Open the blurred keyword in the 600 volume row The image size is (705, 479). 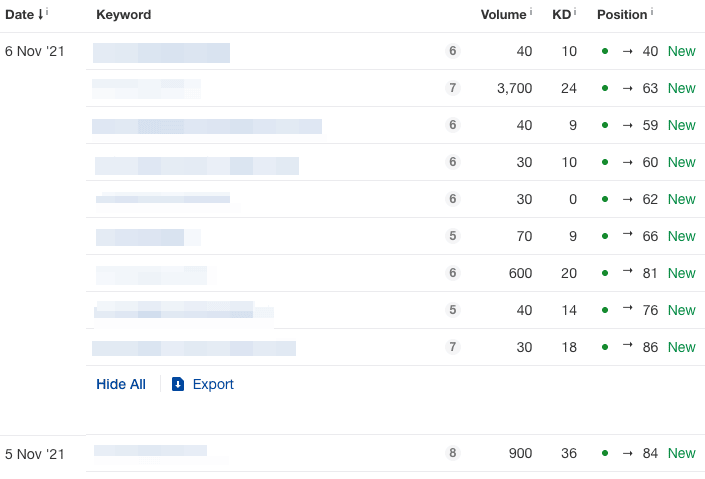(151, 273)
